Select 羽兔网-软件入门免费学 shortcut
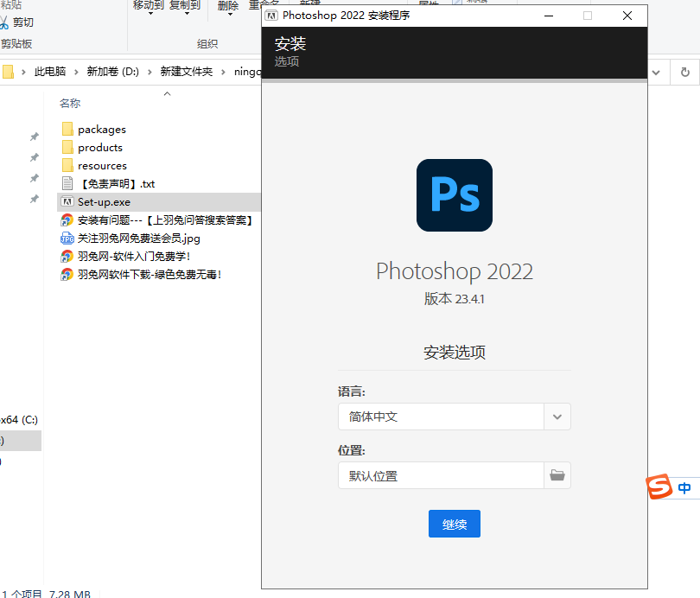The width and height of the screenshot is (700, 598). pos(134,256)
